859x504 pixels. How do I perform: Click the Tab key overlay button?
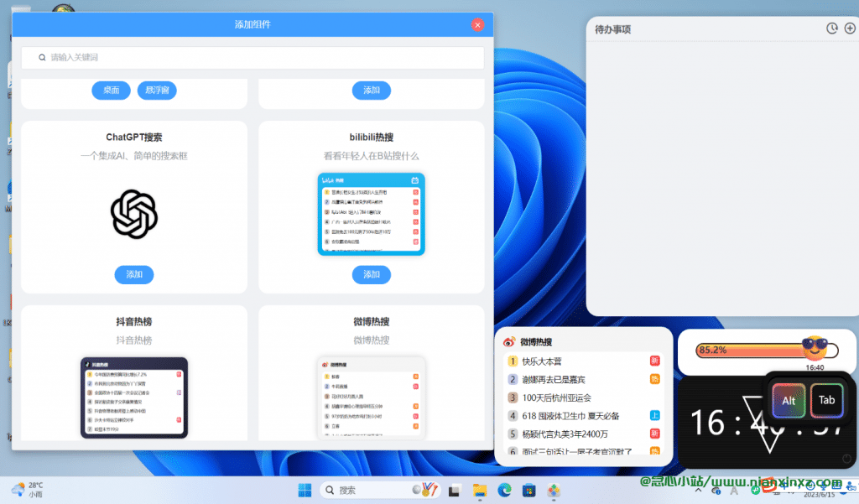[x=826, y=400]
